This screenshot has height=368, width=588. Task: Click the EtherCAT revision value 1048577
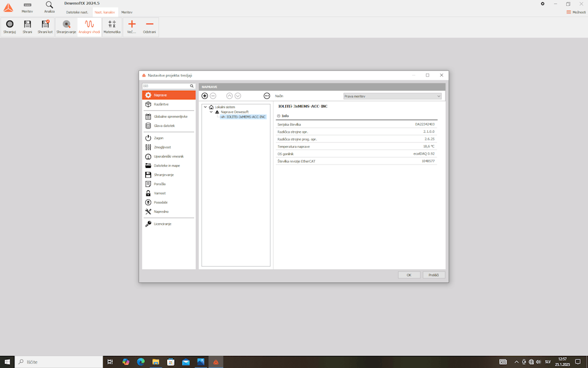[x=428, y=161]
